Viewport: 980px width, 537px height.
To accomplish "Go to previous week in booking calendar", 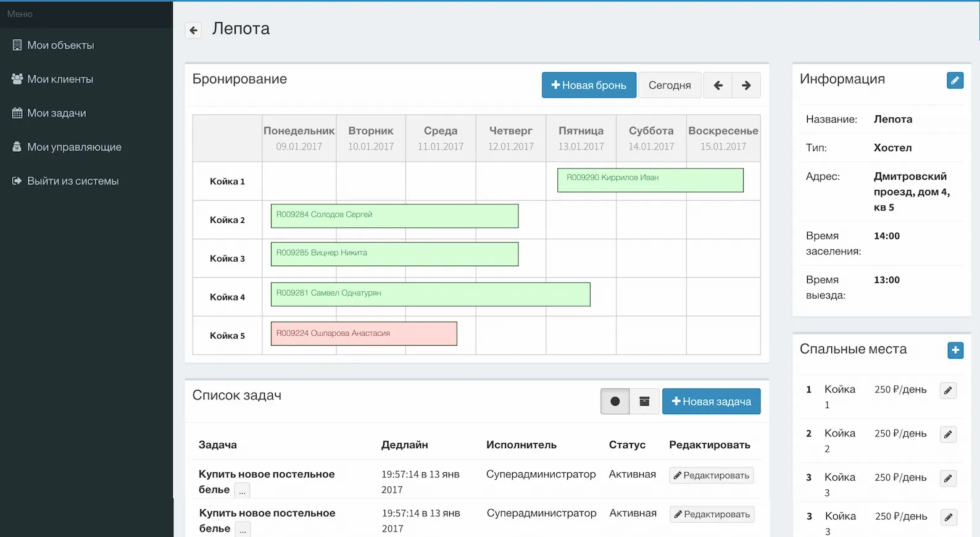I will click(x=718, y=85).
